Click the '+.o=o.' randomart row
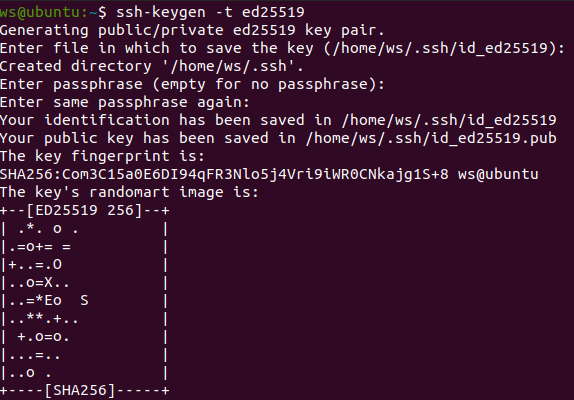 (x=43, y=337)
